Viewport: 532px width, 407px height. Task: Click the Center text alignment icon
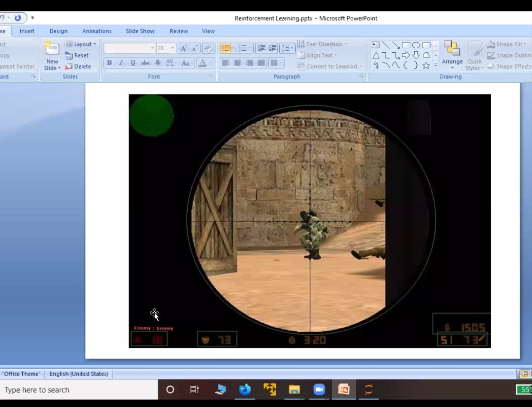click(x=237, y=63)
